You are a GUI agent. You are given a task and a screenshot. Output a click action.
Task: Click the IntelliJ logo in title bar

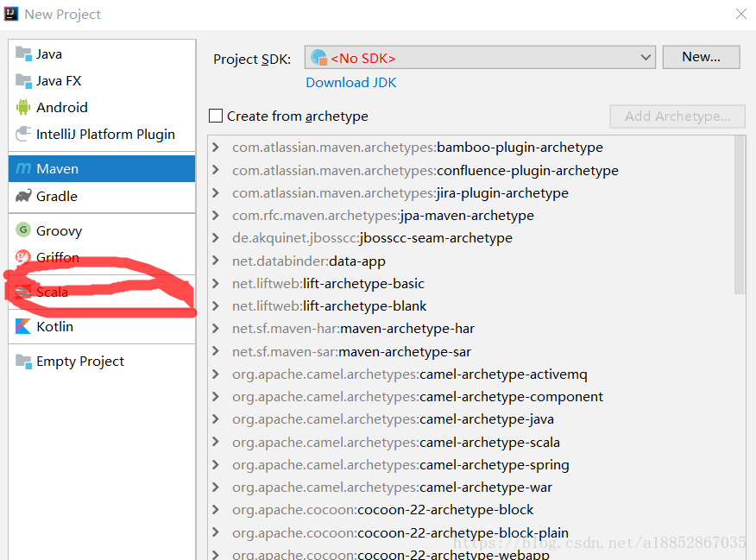[11, 14]
